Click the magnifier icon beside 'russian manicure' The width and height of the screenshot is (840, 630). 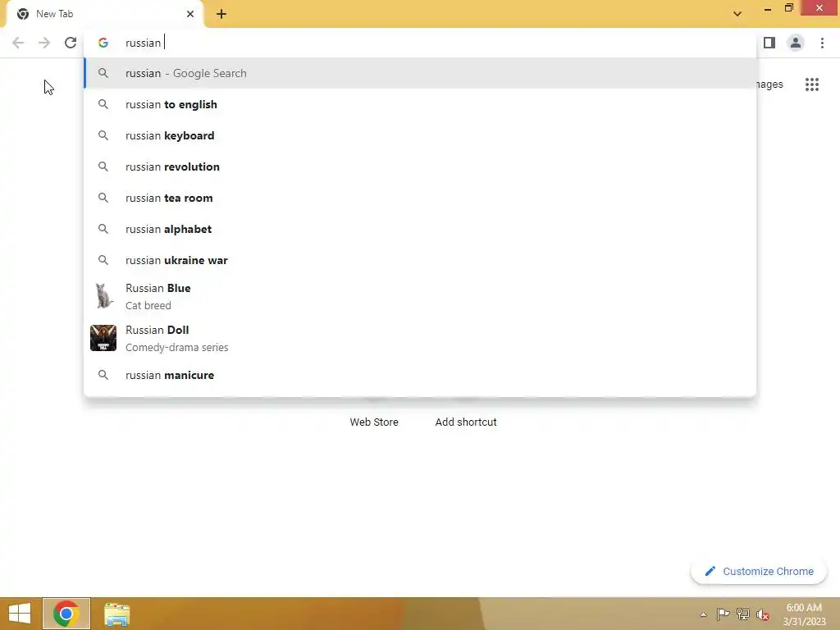click(103, 375)
